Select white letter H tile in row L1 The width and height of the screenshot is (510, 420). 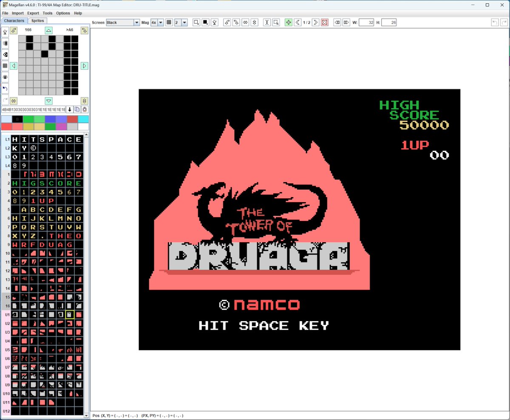(15, 139)
